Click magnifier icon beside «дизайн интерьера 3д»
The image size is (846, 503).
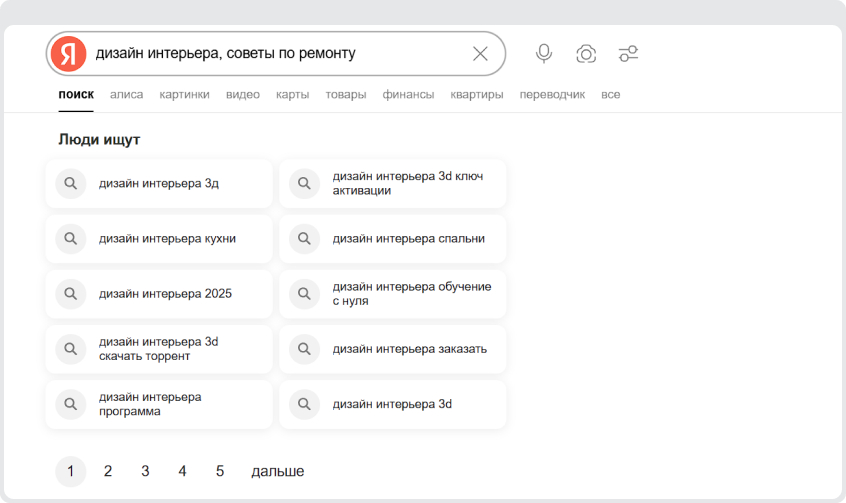click(71, 183)
